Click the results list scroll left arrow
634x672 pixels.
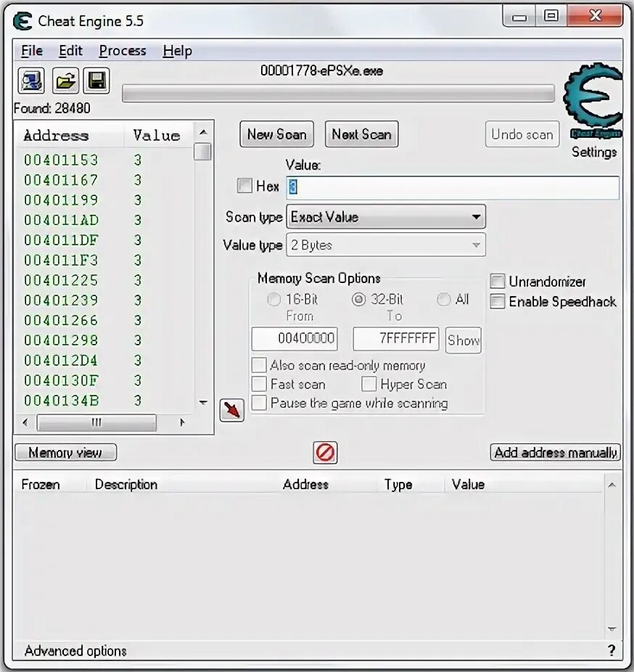tap(25, 422)
